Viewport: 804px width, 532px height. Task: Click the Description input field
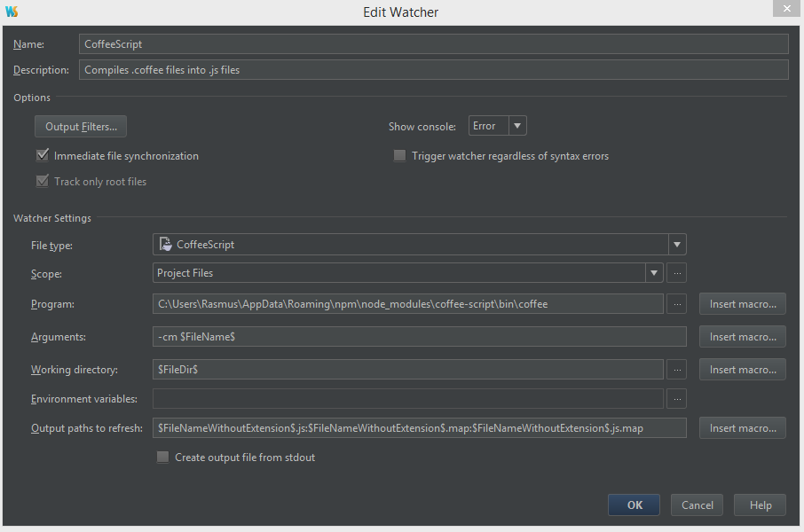click(433, 70)
